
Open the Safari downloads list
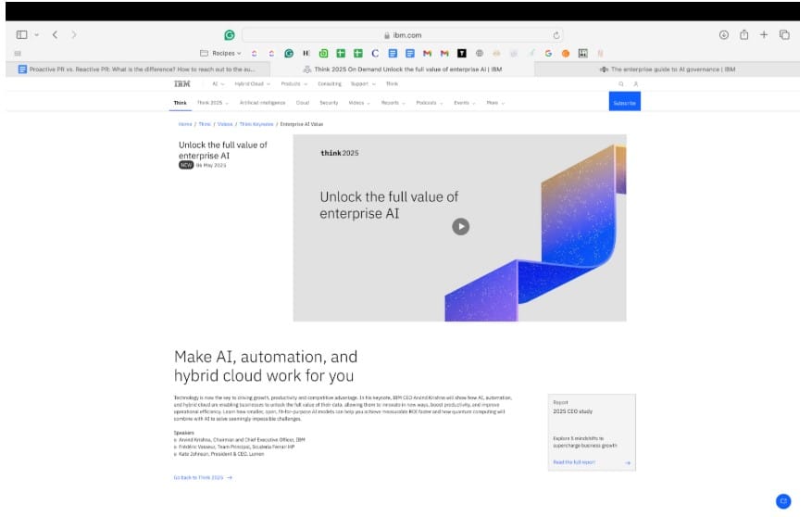coord(724,34)
